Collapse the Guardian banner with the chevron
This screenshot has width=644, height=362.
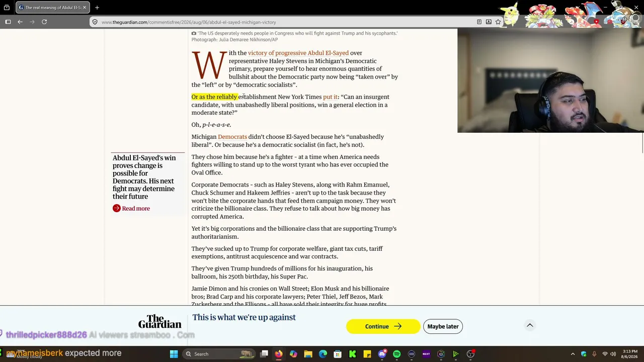530,325
